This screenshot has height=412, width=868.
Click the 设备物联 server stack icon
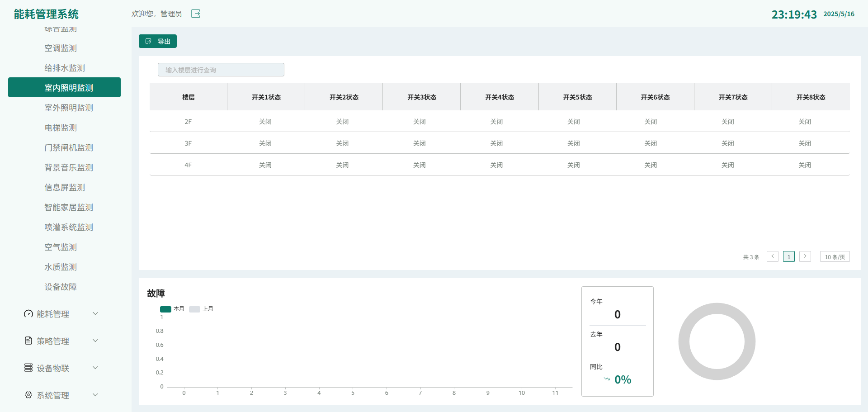pyautogui.click(x=28, y=368)
